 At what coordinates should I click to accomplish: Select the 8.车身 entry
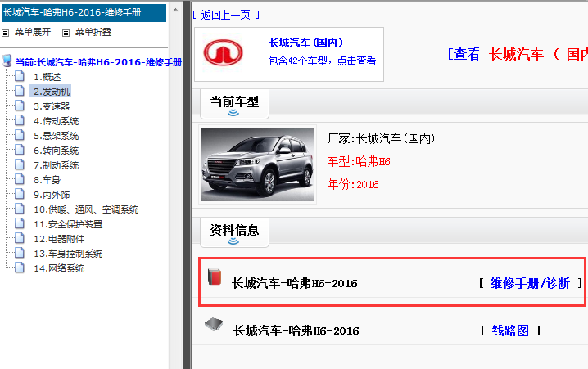47,180
